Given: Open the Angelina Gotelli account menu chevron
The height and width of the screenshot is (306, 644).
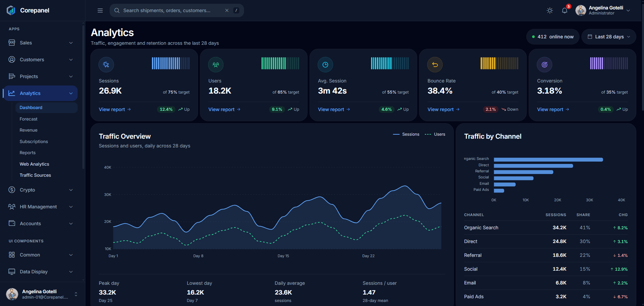Looking at the screenshot, I should coord(628,10).
